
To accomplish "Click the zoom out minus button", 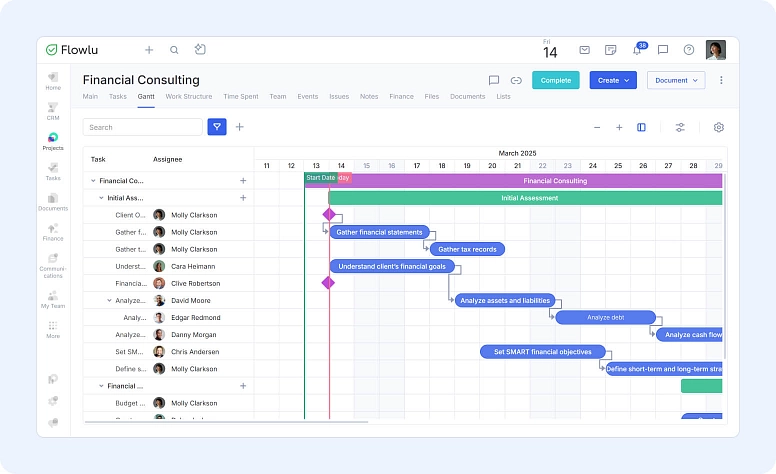I will point(597,127).
